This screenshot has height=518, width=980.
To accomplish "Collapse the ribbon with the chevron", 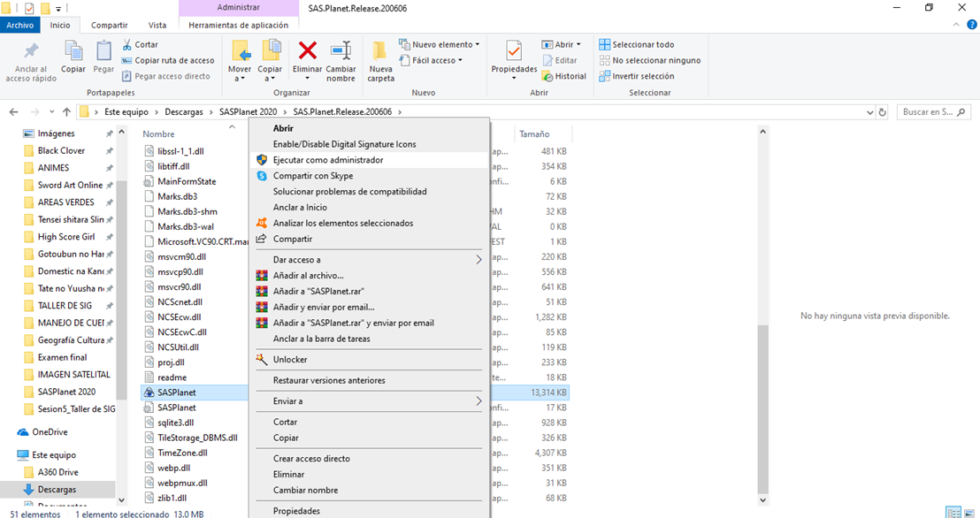I will (x=956, y=25).
